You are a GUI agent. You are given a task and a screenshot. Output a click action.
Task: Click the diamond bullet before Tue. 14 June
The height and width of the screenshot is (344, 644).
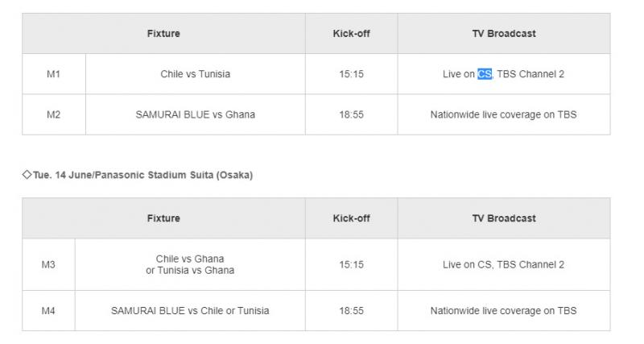click(x=27, y=175)
